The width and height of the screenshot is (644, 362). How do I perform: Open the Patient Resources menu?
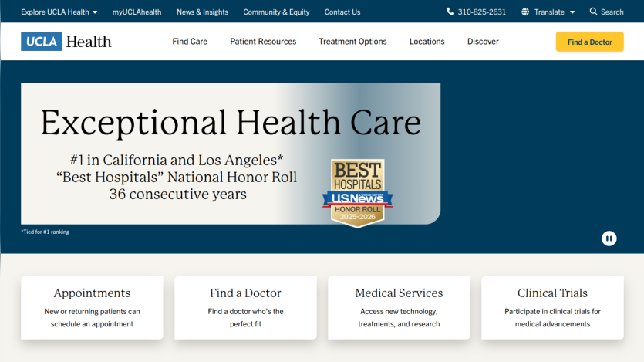pyautogui.click(x=263, y=42)
